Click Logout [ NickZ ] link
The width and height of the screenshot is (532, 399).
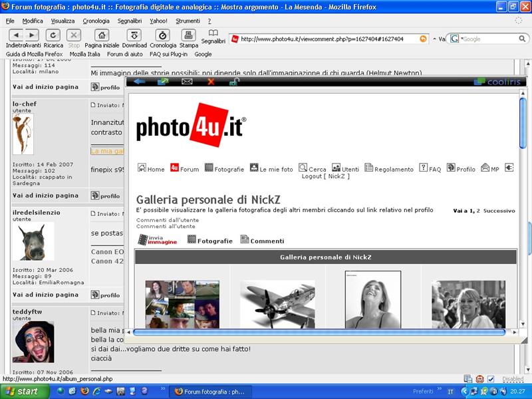325,176
